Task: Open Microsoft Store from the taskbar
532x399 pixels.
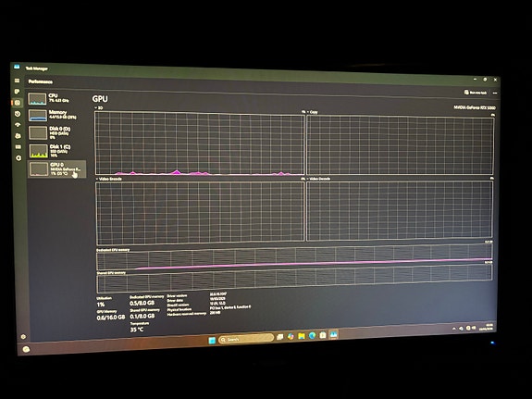Action: coord(323,335)
